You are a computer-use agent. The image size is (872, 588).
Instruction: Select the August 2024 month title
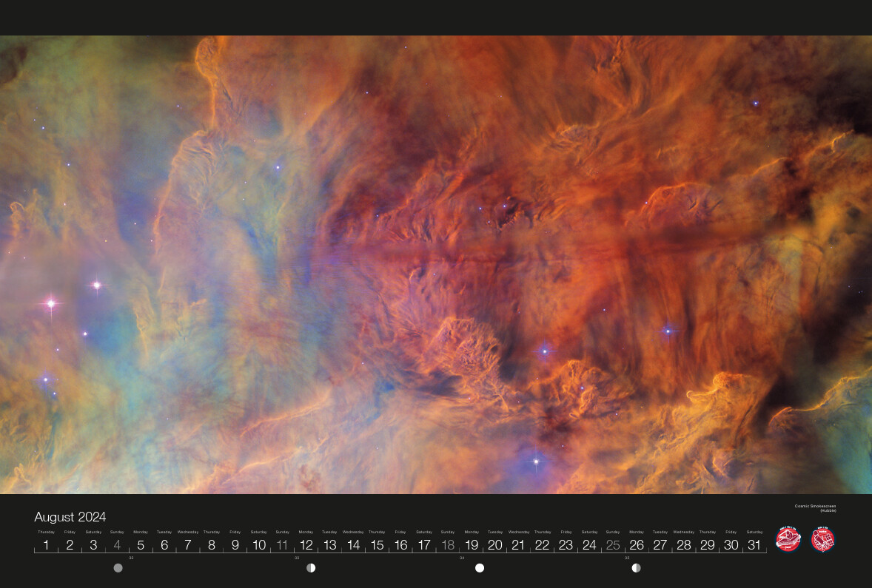pos(70,517)
